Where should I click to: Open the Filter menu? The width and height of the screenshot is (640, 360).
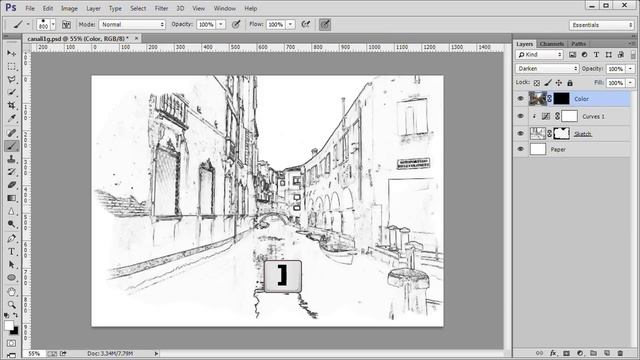click(161, 8)
